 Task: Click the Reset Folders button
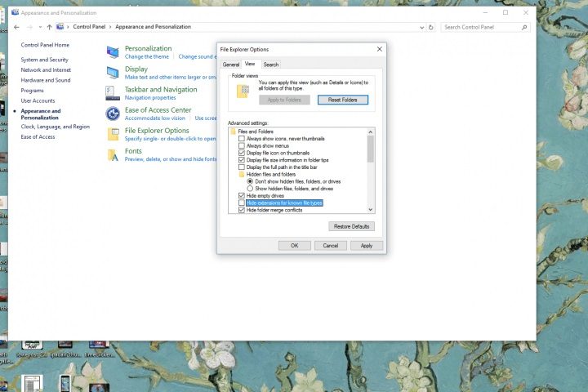click(x=342, y=100)
